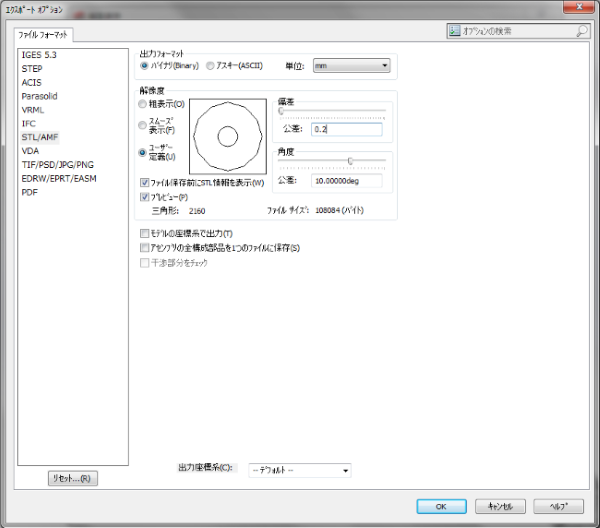Click the deviation (偏差) slider handle

[x=281, y=111]
